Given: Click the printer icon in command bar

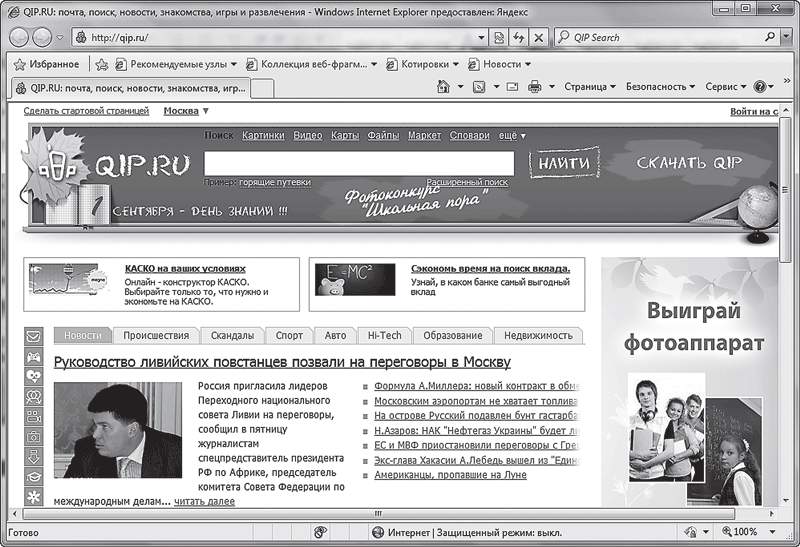Looking at the screenshot, I should point(534,87).
